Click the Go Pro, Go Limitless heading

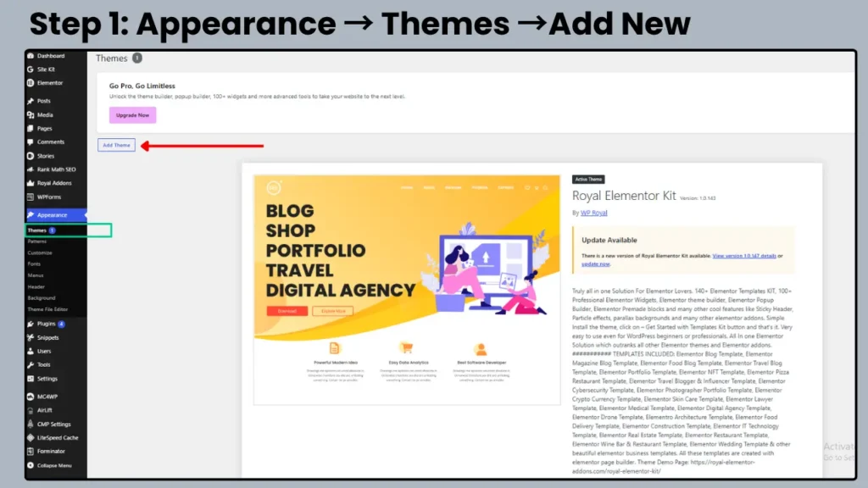click(x=142, y=86)
